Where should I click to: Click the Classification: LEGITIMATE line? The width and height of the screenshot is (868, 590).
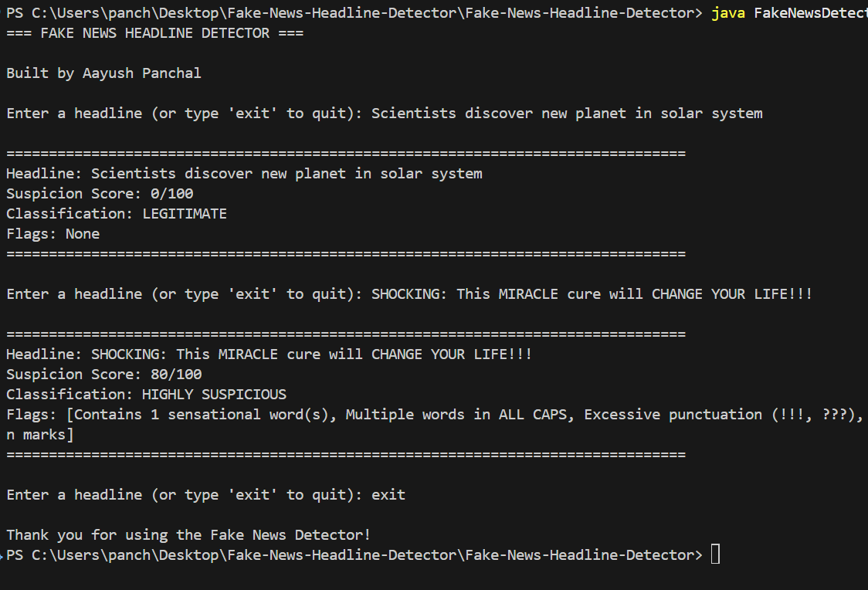tap(117, 213)
